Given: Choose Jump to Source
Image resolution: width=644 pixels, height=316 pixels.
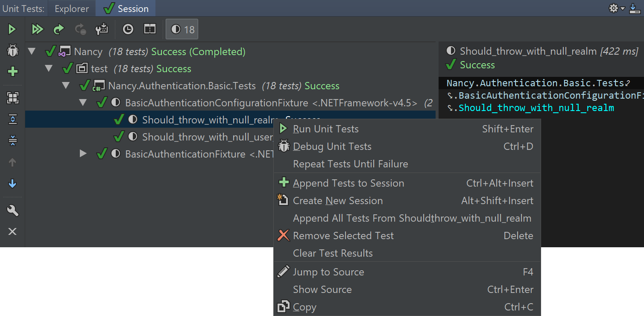Looking at the screenshot, I should [407, 272].
